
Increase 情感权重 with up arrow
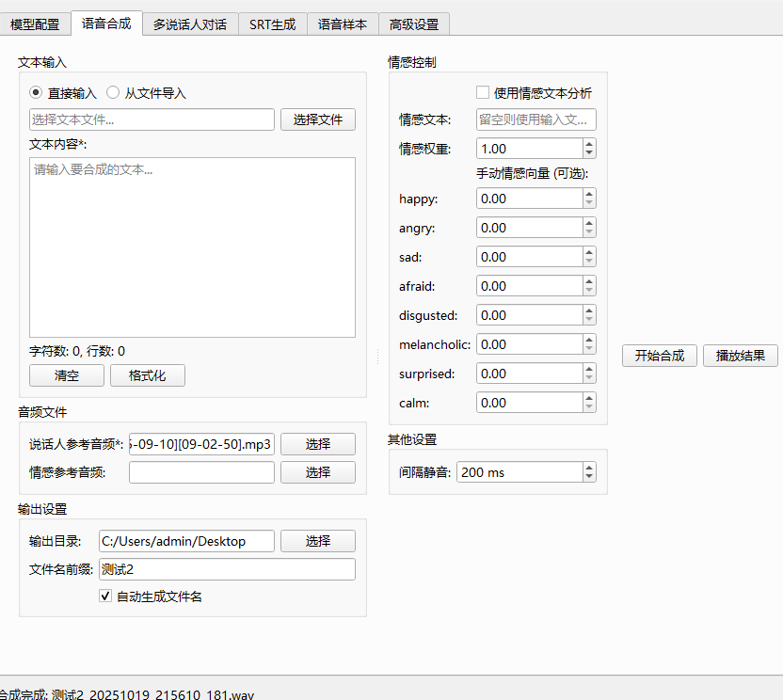click(589, 144)
